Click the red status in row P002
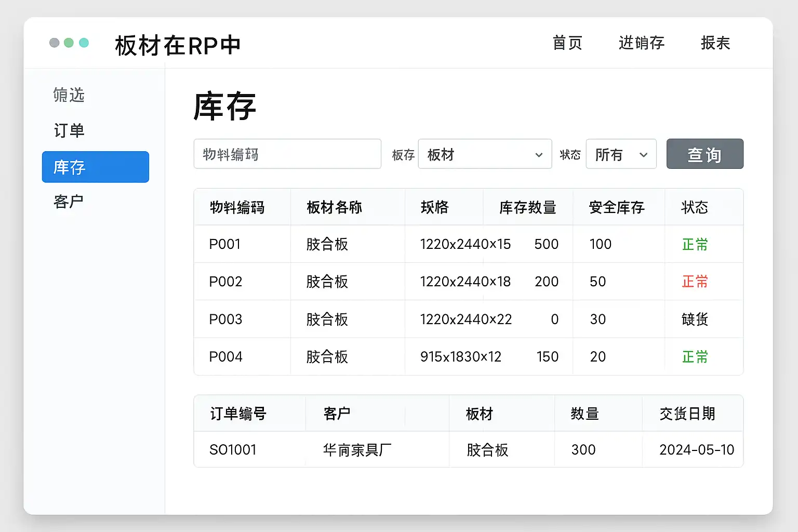 pos(695,282)
